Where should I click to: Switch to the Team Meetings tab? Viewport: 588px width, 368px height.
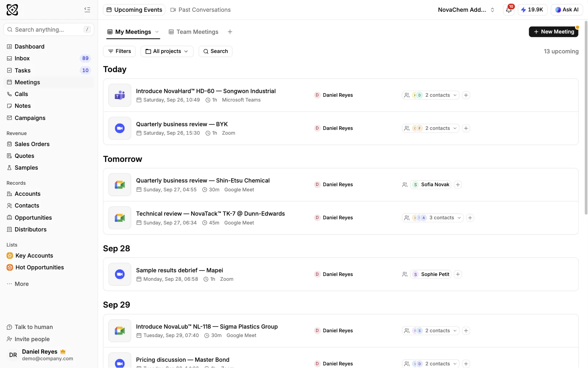tap(193, 32)
